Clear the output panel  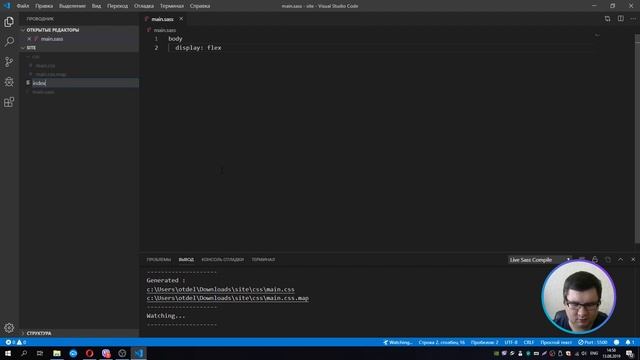582,260
